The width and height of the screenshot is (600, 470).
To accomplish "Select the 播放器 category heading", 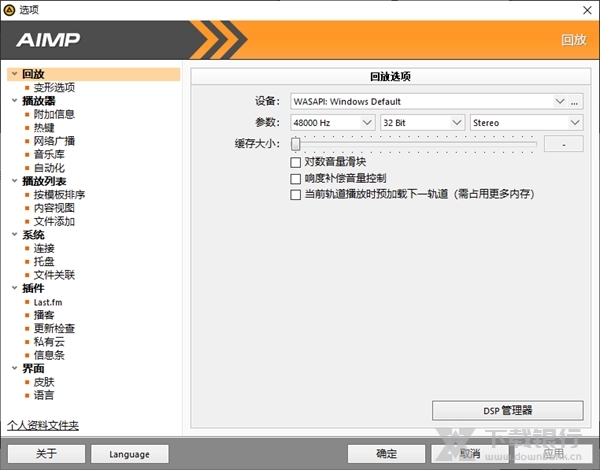I will 39,101.
